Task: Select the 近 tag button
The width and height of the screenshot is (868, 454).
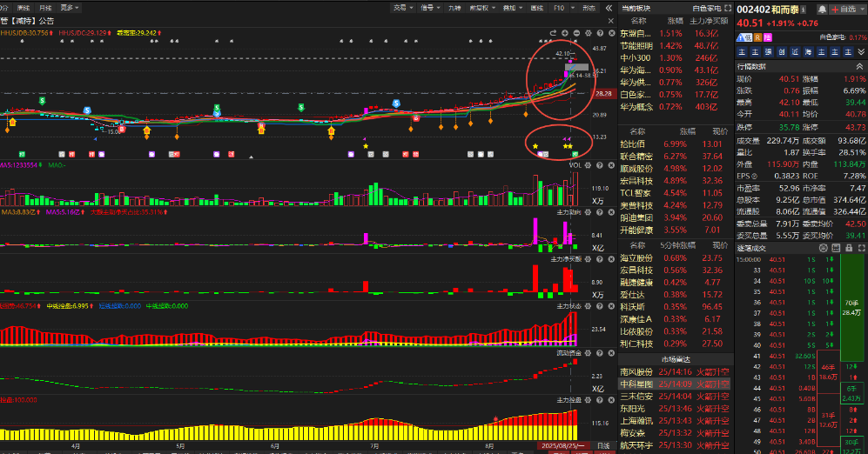Action: [795, 52]
